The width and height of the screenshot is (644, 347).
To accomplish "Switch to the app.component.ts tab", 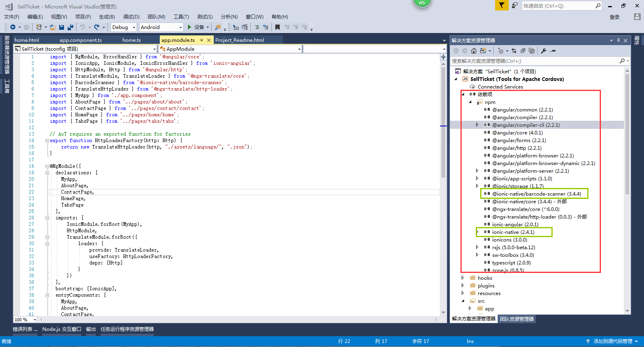I will click(80, 40).
